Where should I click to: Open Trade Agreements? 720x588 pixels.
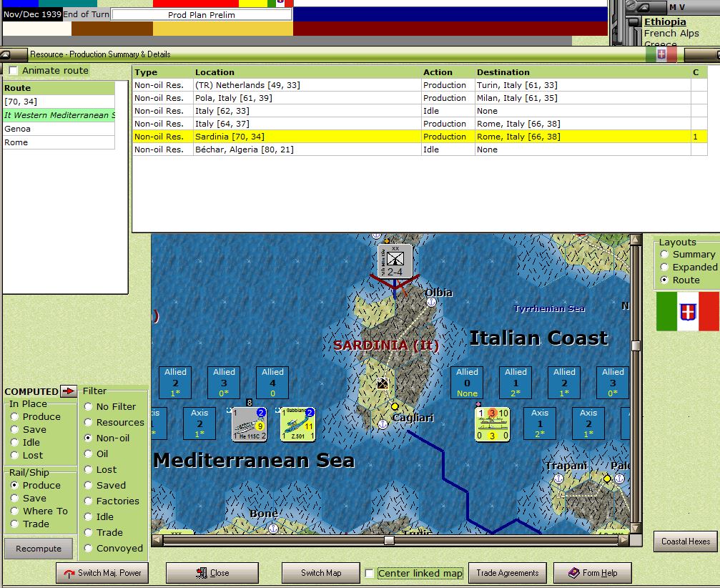click(x=507, y=572)
